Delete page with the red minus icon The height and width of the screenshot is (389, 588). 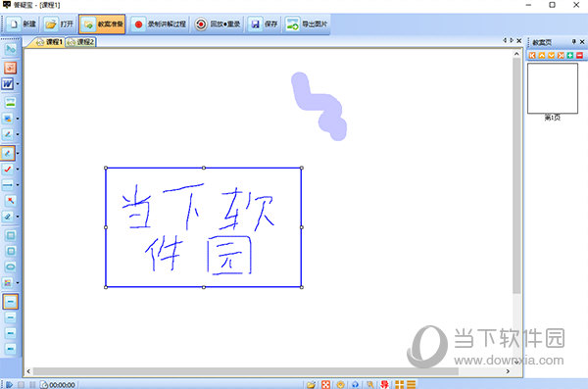click(x=579, y=56)
